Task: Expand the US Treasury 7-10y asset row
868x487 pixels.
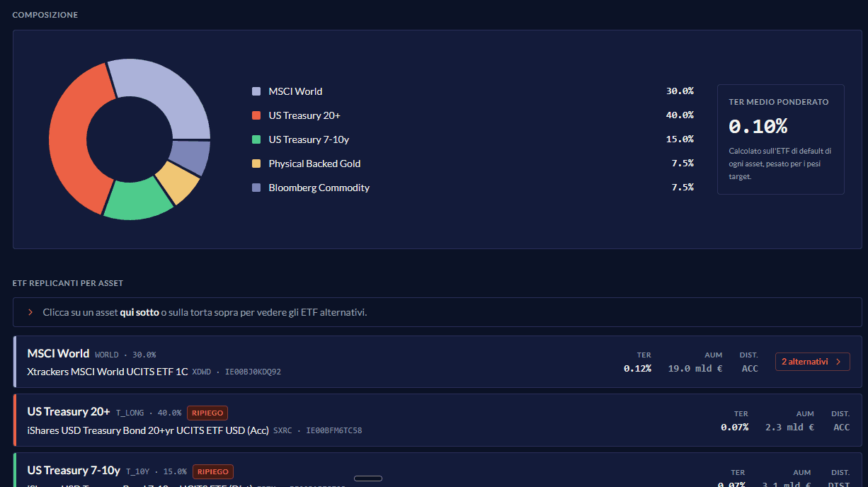Action: (438, 470)
